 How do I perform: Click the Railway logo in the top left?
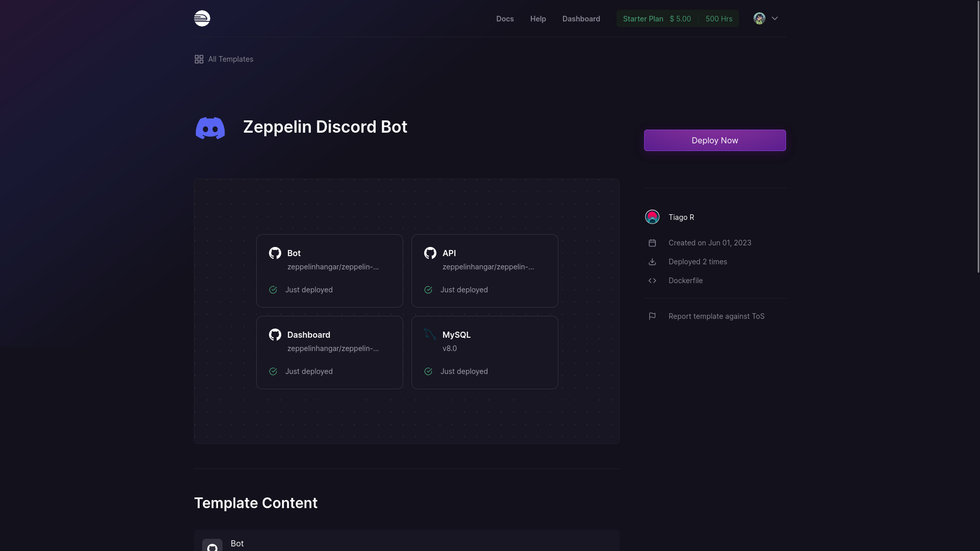(x=202, y=18)
